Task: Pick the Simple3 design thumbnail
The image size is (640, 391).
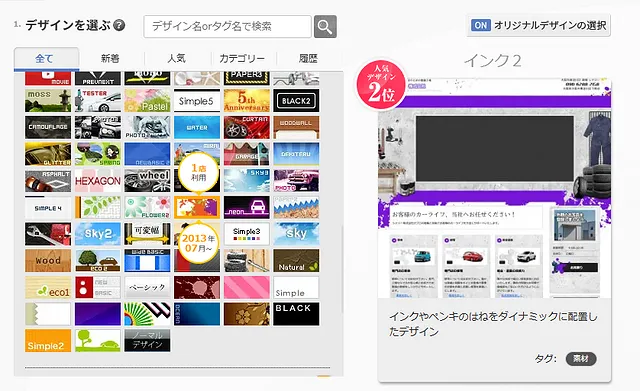Action: pyautogui.click(x=247, y=234)
